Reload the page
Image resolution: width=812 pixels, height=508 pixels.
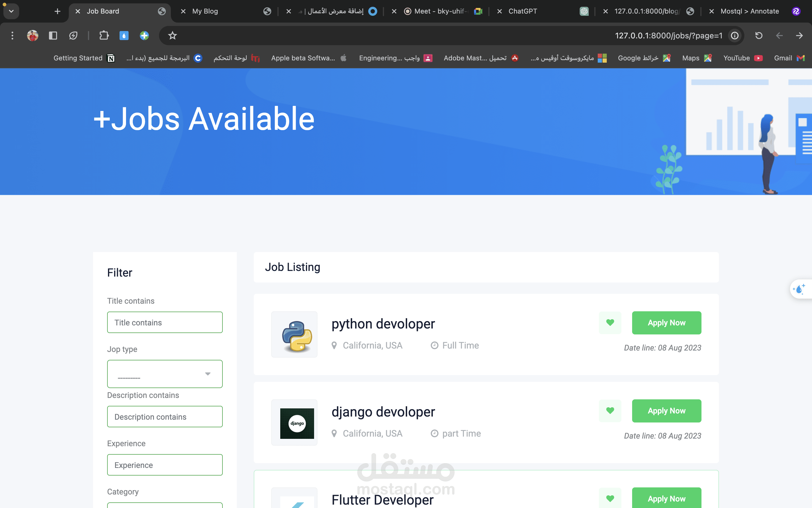pos(759,36)
